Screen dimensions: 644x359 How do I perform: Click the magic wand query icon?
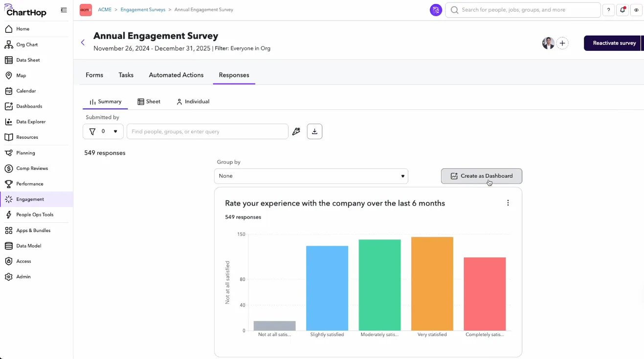pos(296,131)
